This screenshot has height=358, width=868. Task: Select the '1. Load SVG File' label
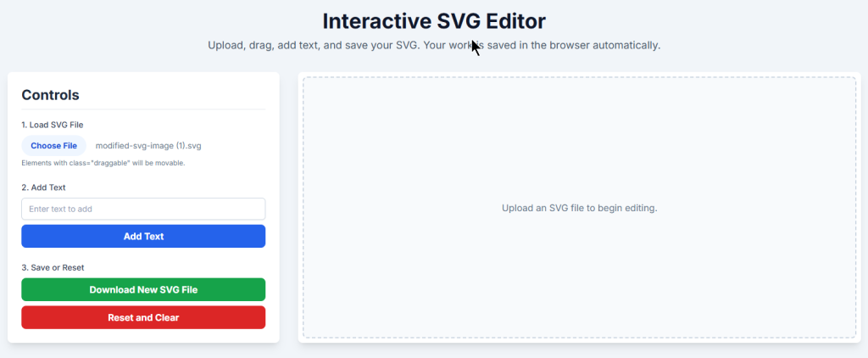(53, 125)
